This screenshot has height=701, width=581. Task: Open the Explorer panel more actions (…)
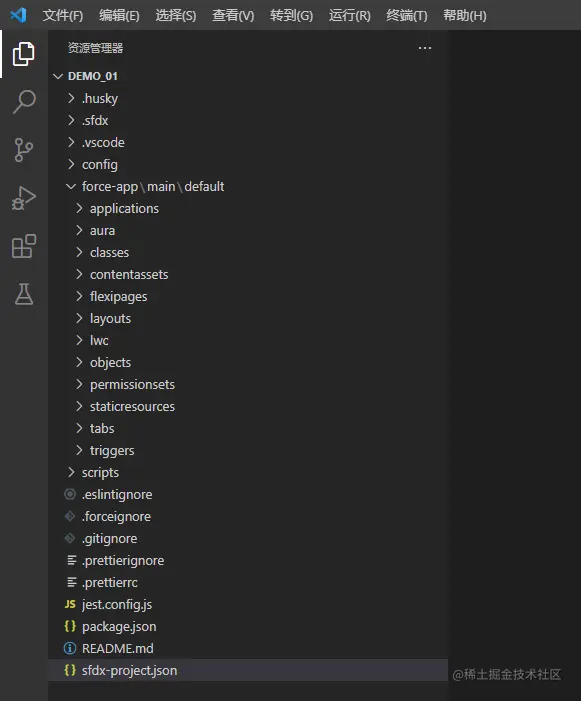(x=425, y=48)
